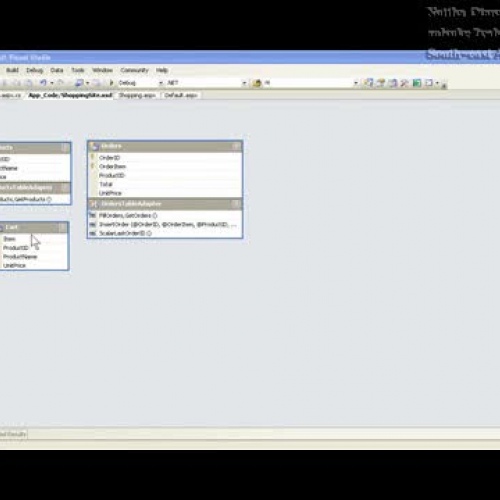Open the Build menu
The height and width of the screenshot is (500, 500).
pyautogui.click(x=12, y=70)
